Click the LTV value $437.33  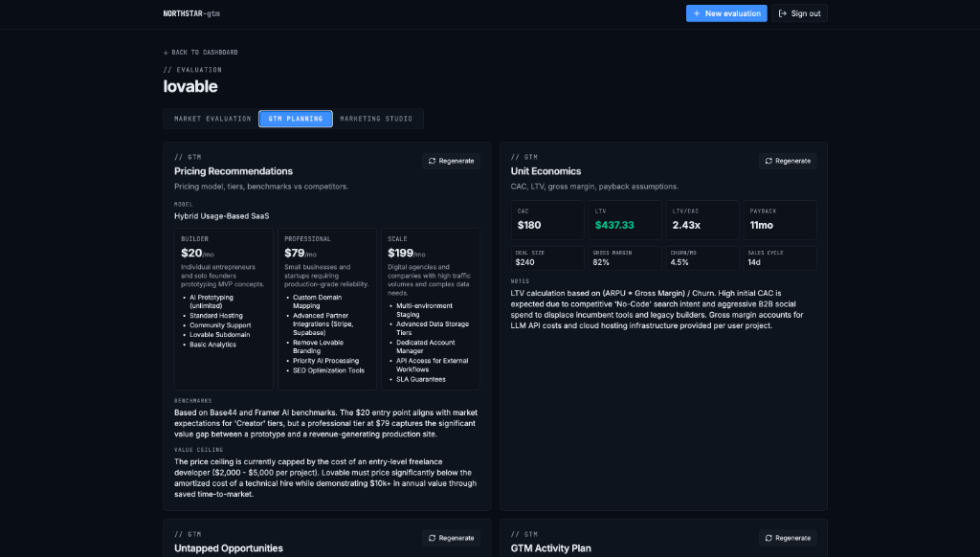click(614, 225)
